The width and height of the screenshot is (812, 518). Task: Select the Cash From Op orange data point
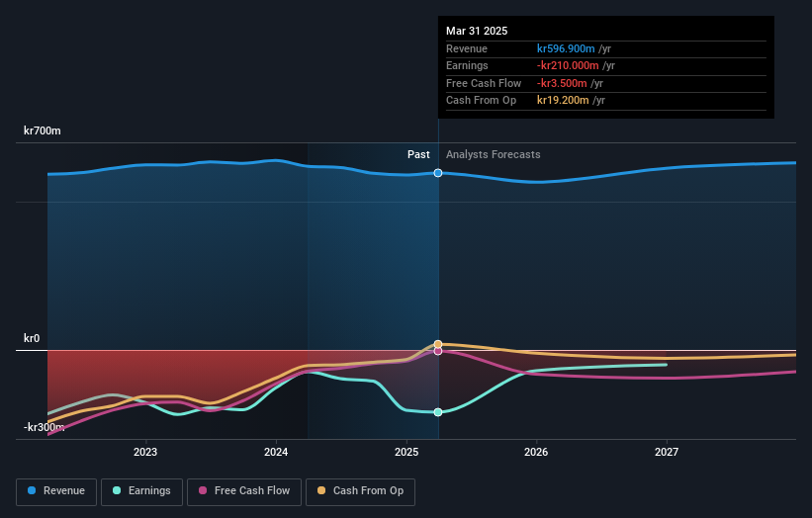point(438,344)
